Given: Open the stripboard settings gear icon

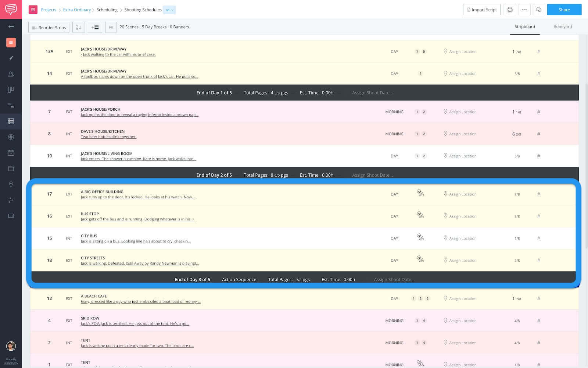Looking at the screenshot, I should [111, 27].
